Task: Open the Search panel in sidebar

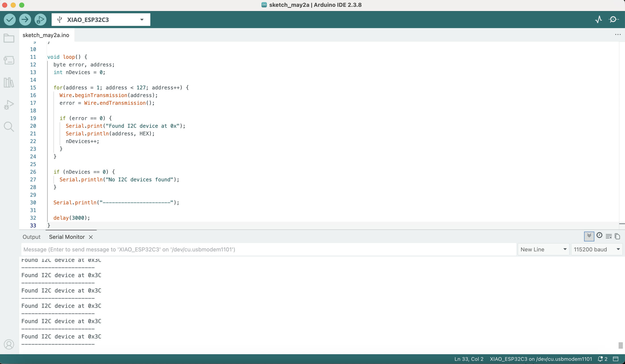Action: (x=9, y=127)
